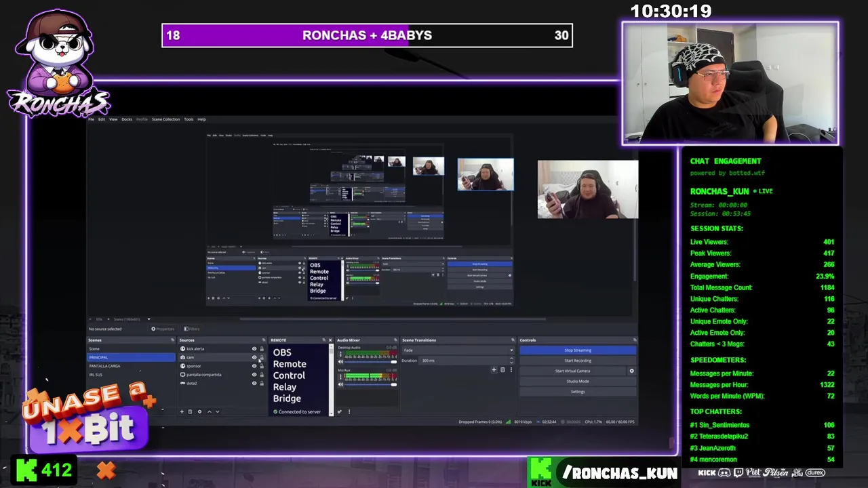This screenshot has width=868, height=488.
Task: Decrease transition Duration with down arrow
Action: click(x=511, y=363)
